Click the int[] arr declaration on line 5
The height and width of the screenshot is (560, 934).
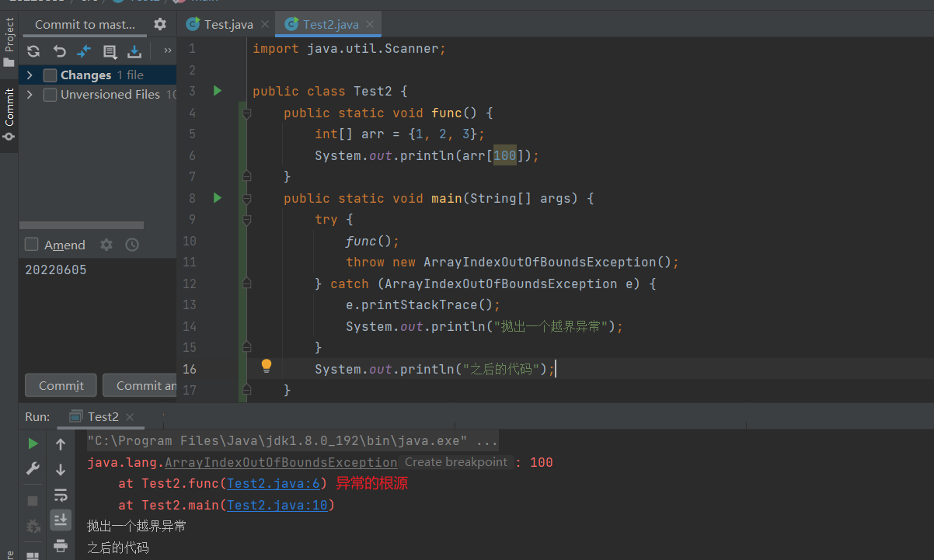399,134
